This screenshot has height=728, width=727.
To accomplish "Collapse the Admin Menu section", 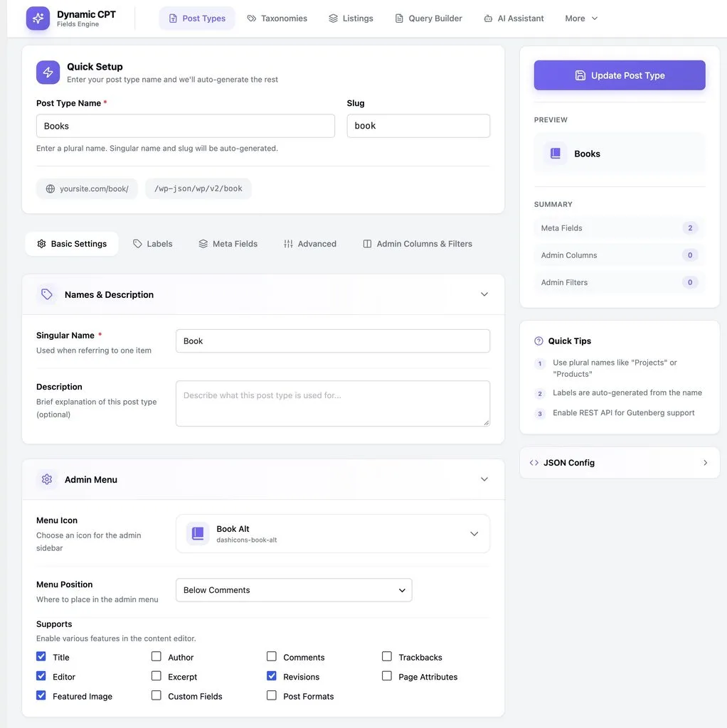I will 484,479.
